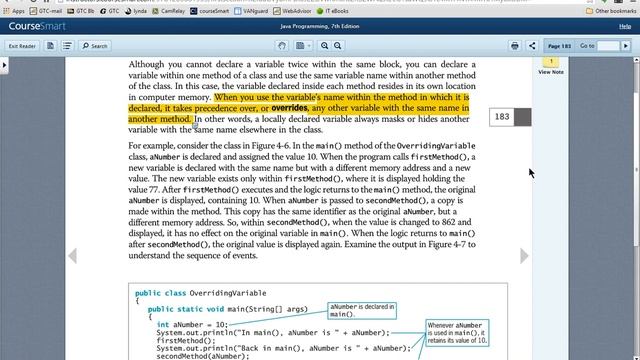This screenshot has height=360, width=640.
Task: Open the lynda bookmark
Action: 136,11
